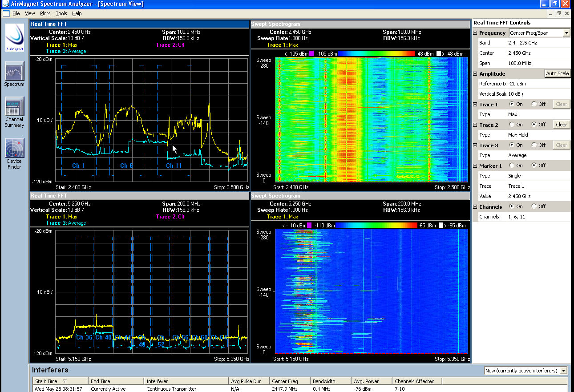This screenshot has width=574, height=392.
Task: Edit the Center value 2.450 GHz field
Action: click(538, 53)
